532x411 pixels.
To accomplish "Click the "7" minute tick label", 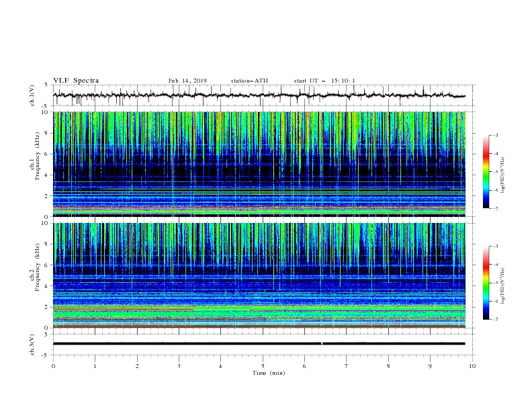I will coord(347,366).
